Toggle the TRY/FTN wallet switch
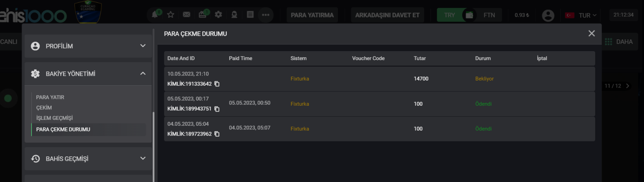Screen dimensions: 644x182 (469, 15)
